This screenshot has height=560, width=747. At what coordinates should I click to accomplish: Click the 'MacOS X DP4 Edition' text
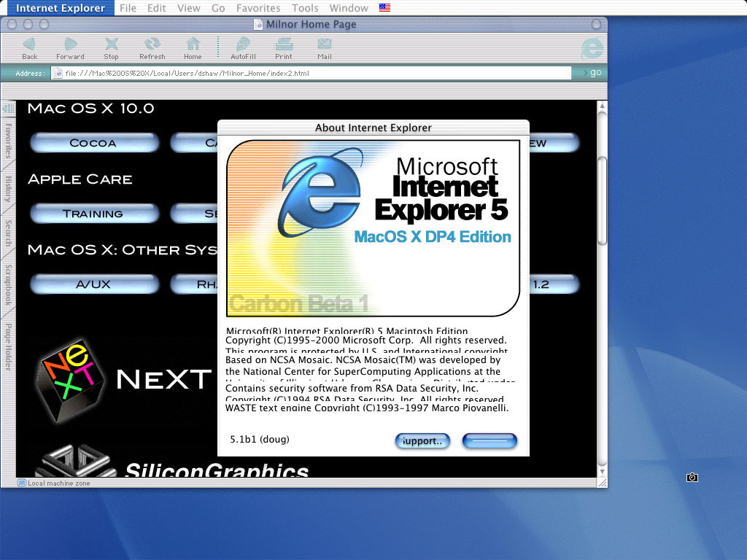[x=433, y=237]
